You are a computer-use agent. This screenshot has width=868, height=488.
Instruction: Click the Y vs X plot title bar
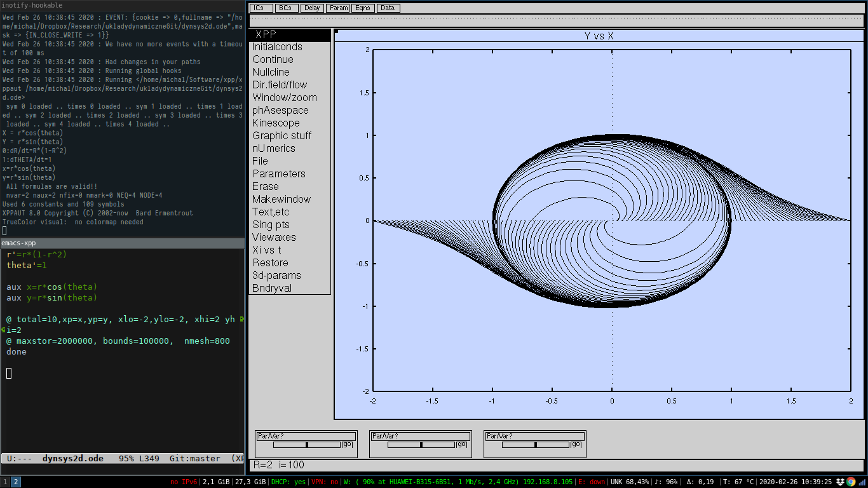599,36
